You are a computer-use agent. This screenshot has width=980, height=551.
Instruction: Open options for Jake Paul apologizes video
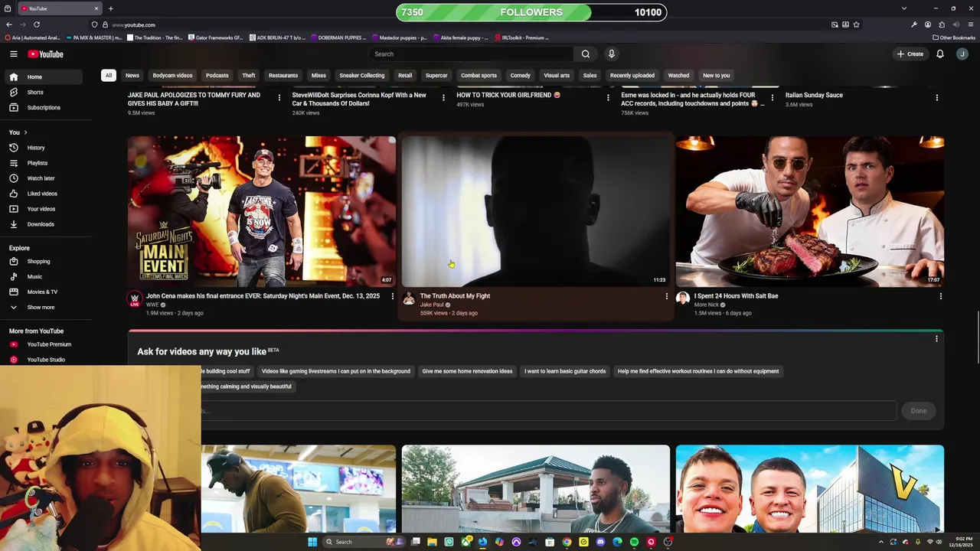(x=279, y=97)
